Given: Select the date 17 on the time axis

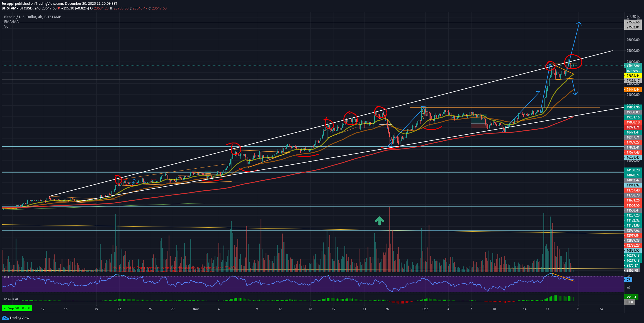Looking at the screenshot, I should (x=548, y=309).
